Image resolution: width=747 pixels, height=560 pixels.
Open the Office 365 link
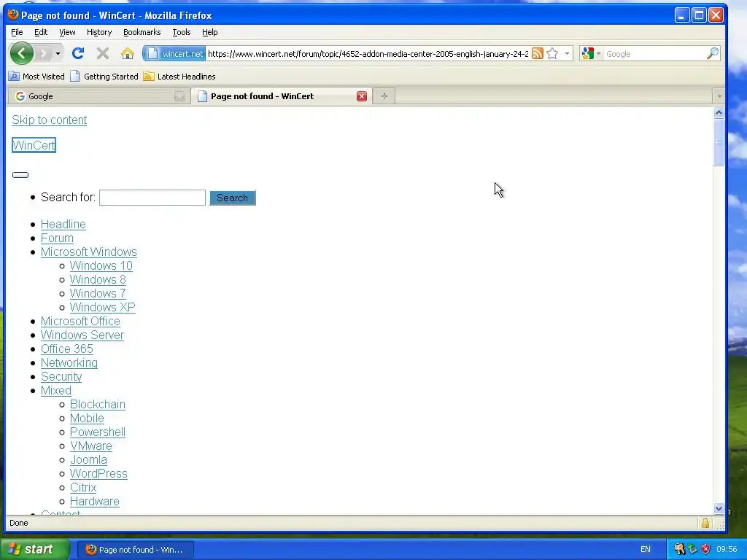pyautogui.click(x=66, y=349)
